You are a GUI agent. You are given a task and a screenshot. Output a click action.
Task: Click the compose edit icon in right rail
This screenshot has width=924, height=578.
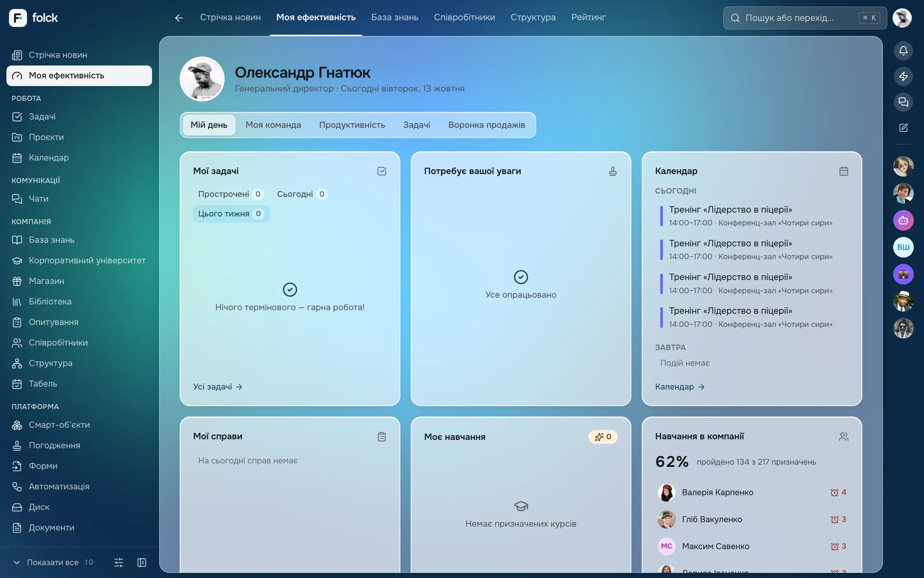(x=903, y=128)
